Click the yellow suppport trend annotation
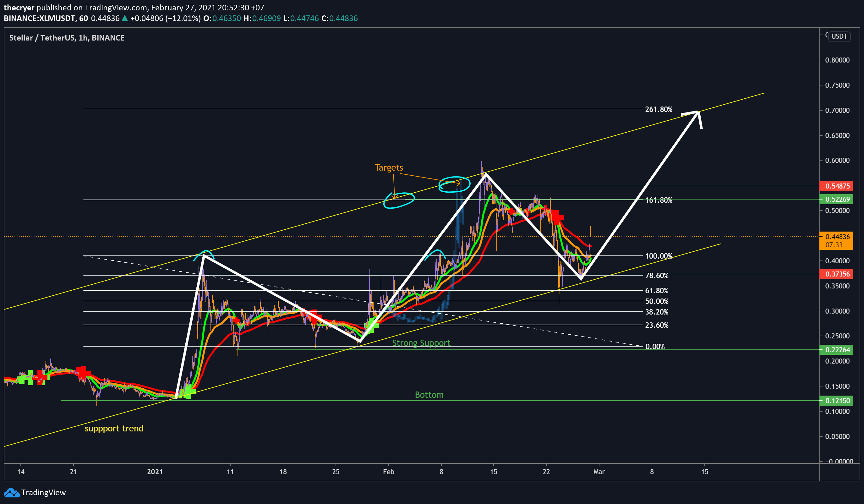Screen dimensions: 864x504 pos(114,429)
